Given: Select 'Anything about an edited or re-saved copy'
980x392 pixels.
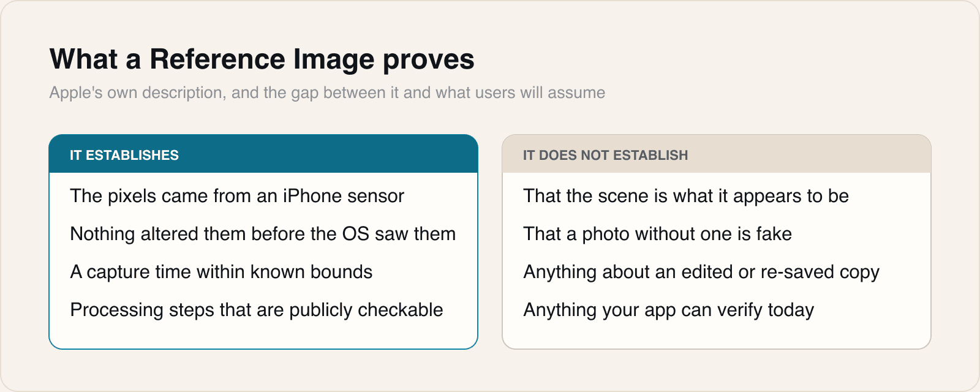Looking at the screenshot, I should pos(701,272).
